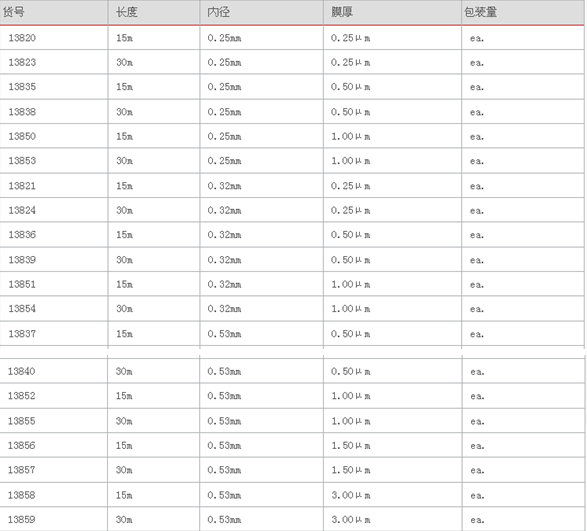The image size is (587, 531).
Task: Click the 包装量 column header
Action: (480, 12)
